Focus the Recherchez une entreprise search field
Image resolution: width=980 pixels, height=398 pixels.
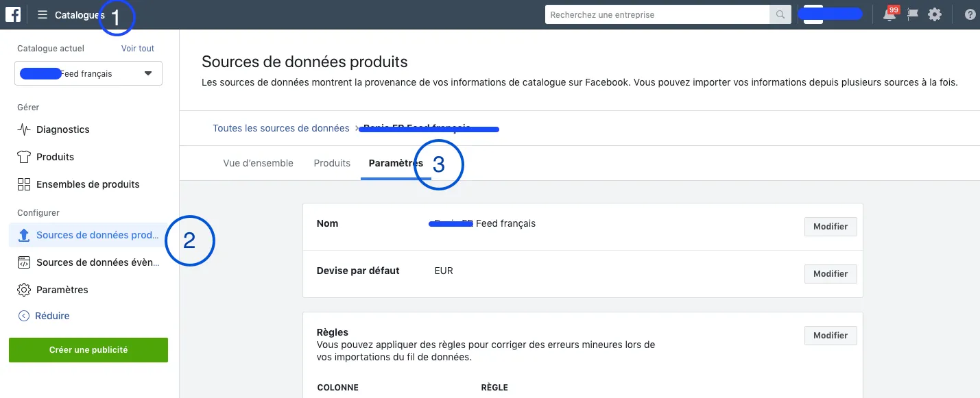point(658,14)
